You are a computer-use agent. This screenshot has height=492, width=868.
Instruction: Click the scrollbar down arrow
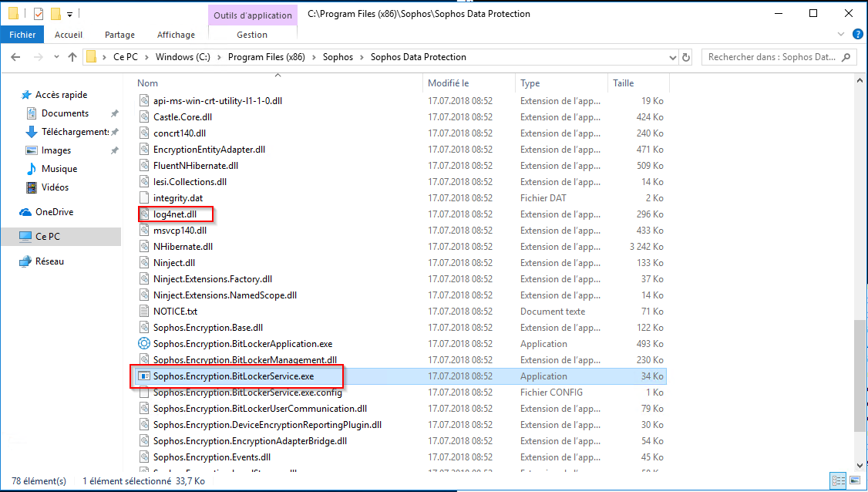click(860, 466)
